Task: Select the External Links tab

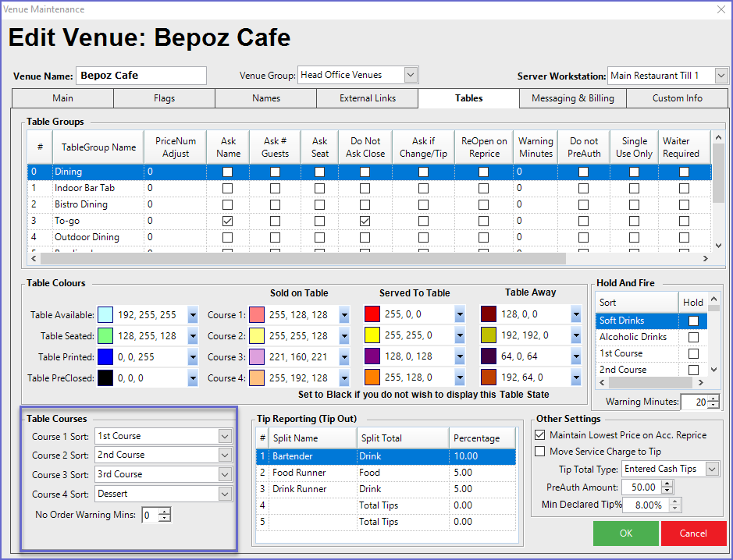Action: 368,98
